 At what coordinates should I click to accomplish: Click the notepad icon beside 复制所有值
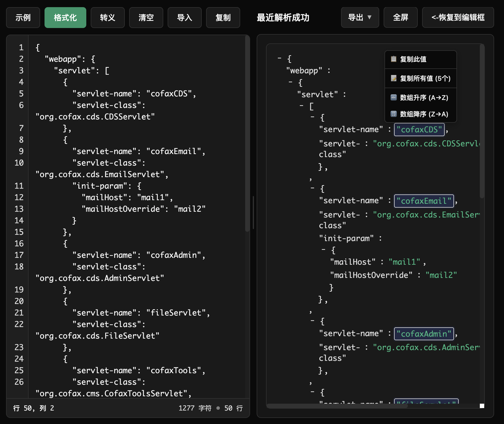coord(394,78)
